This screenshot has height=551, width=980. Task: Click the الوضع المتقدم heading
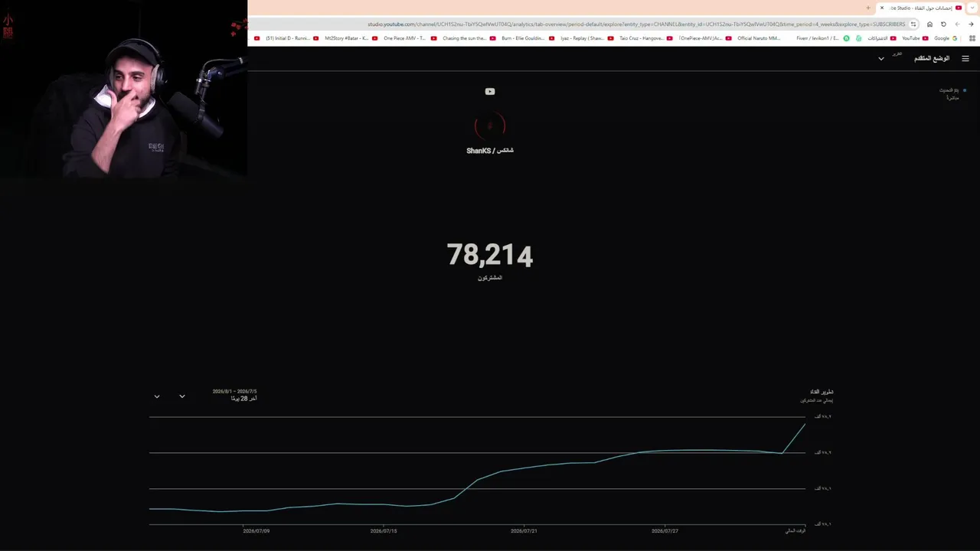click(x=932, y=58)
